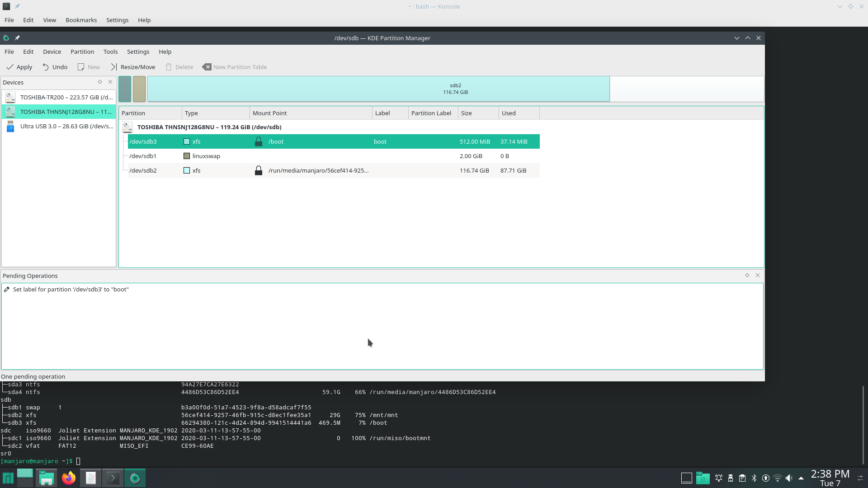Open Partition Manager File menu
The height and width of the screenshot is (488, 868).
[9, 52]
